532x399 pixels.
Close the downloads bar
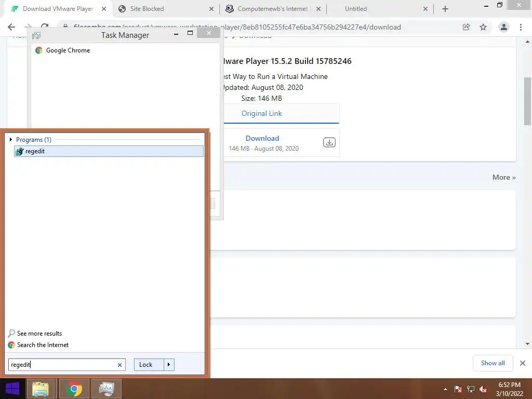click(x=523, y=363)
